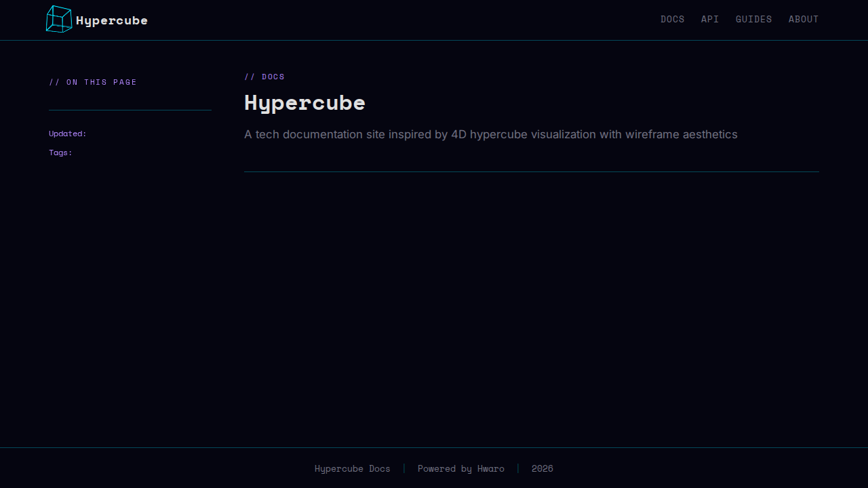Switch to the GUIDES section
Image resolution: width=868 pixels, height=488 pixels.
[x=753, y=19]
